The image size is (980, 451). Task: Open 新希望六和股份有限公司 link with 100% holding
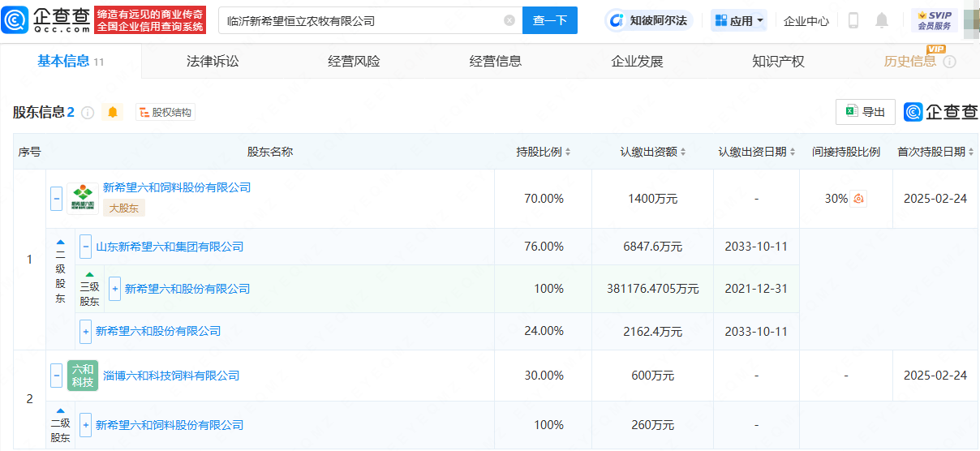(x=187, y=289)
